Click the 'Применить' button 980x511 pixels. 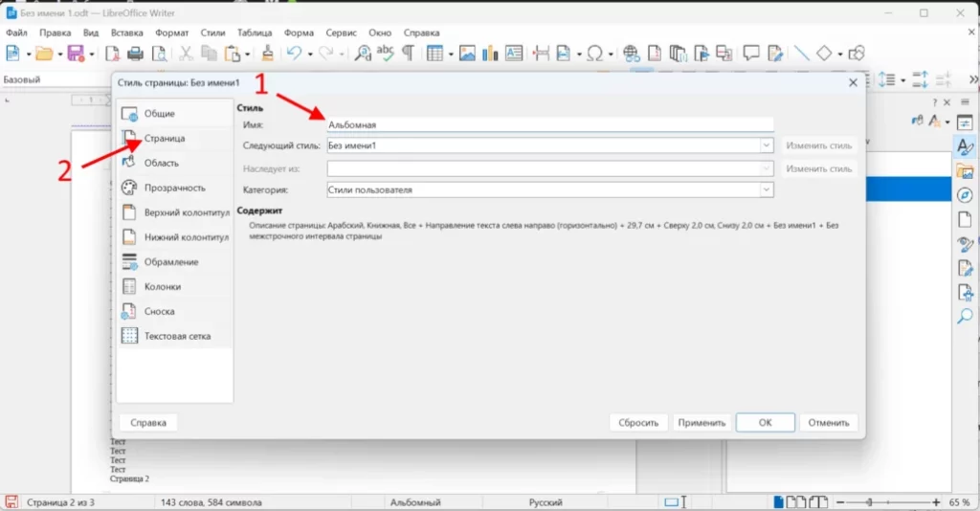(x=702, y=423)
